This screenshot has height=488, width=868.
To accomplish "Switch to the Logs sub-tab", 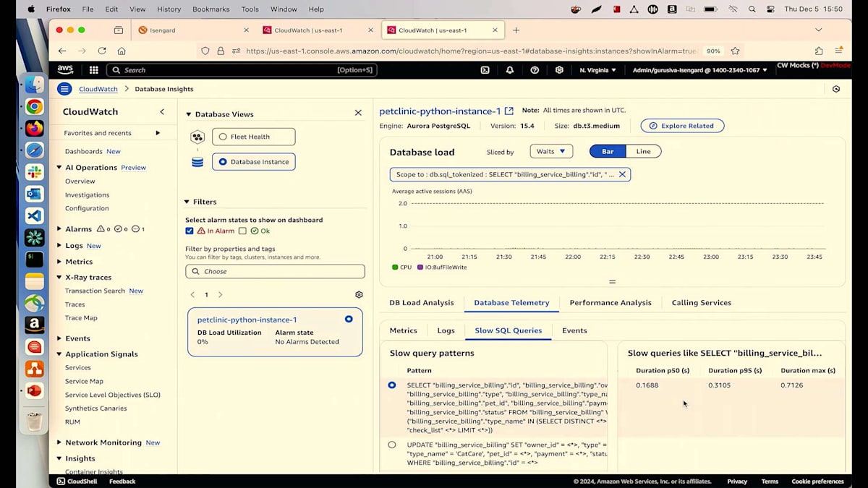I will click(446, 330).
